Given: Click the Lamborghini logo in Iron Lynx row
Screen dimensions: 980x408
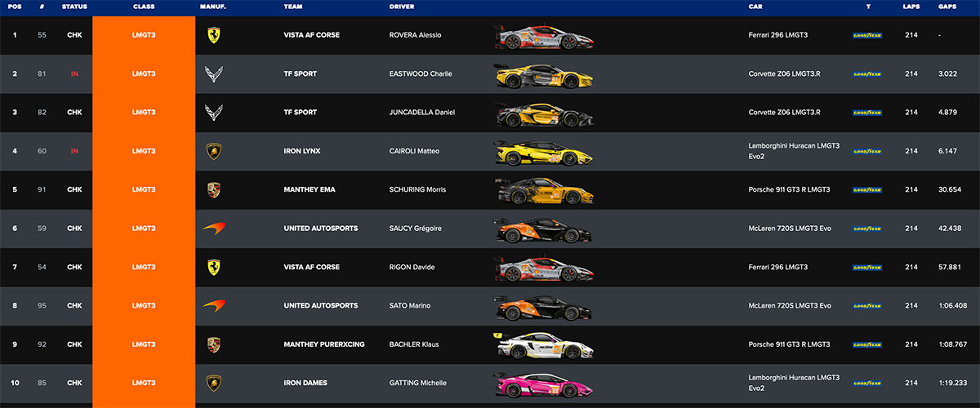Looking at the screenshot, I should click(x=214, y=151).
